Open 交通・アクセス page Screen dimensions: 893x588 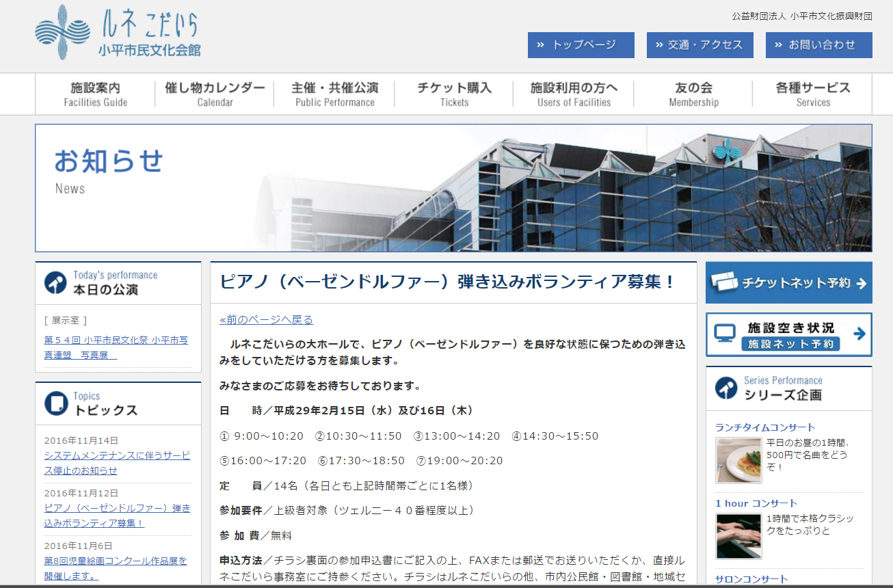pos(700,45)
